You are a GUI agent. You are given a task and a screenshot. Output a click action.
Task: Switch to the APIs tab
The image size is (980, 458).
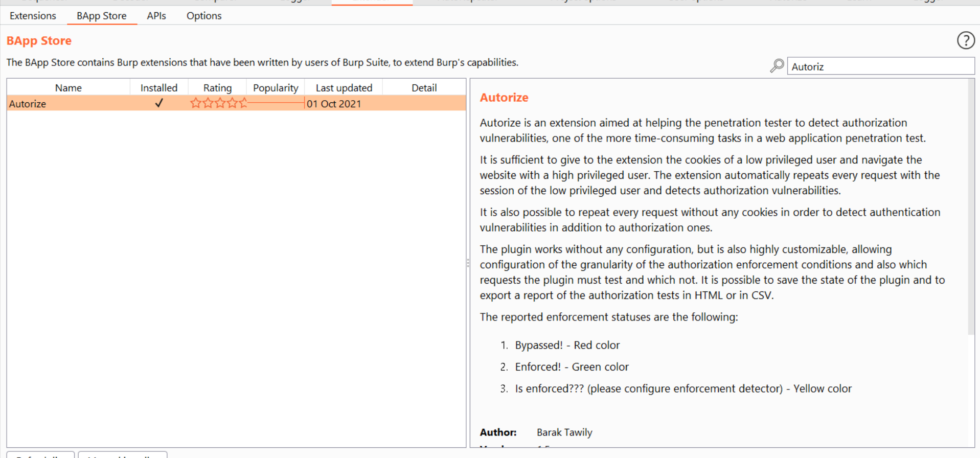pos(156,16)
